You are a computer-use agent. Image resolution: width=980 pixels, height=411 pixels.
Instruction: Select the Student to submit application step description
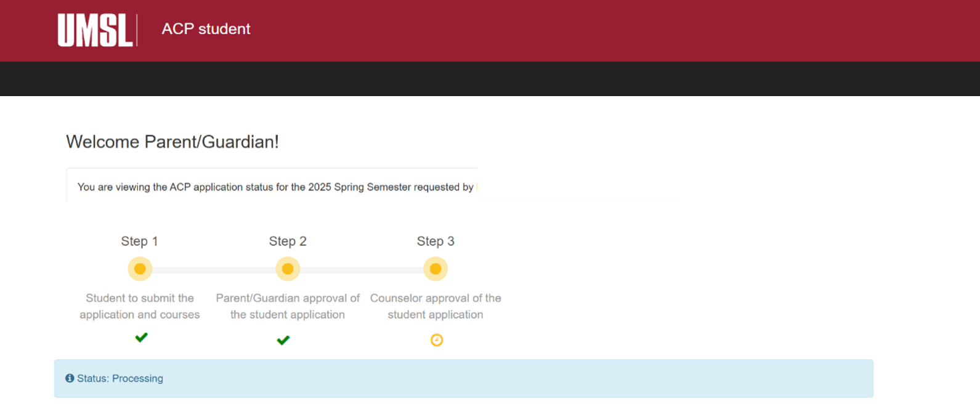[x=139, y=306]
